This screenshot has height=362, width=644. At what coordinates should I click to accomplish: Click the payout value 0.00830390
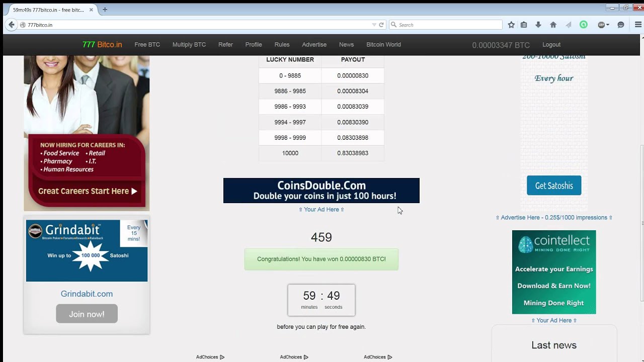[353, 122]
